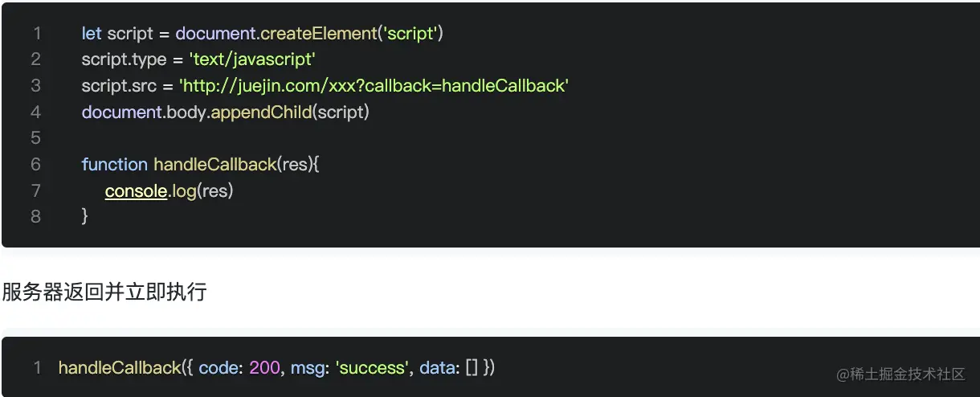Click the 稀土掘金技术社区 watermark
Screen dimensions: 980x397
point(900,374)
